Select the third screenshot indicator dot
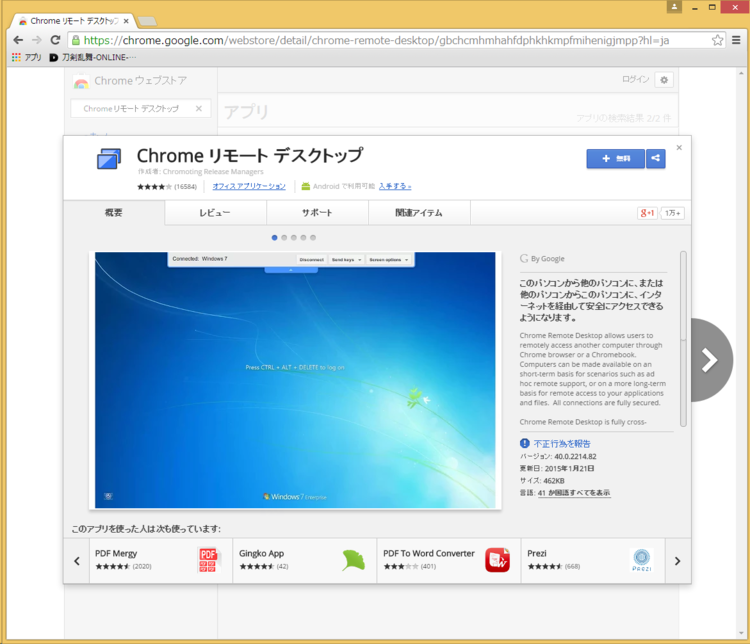 coord(294,237)
